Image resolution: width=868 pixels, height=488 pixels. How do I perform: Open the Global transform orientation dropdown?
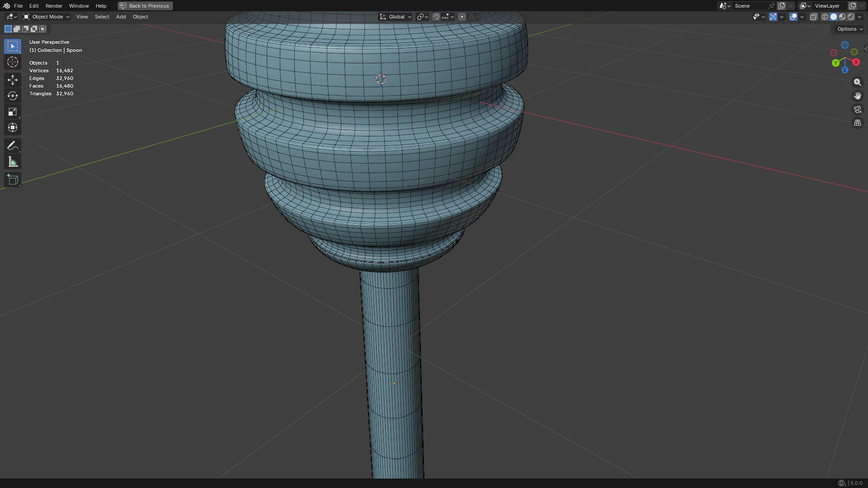(x=395, y=17)
